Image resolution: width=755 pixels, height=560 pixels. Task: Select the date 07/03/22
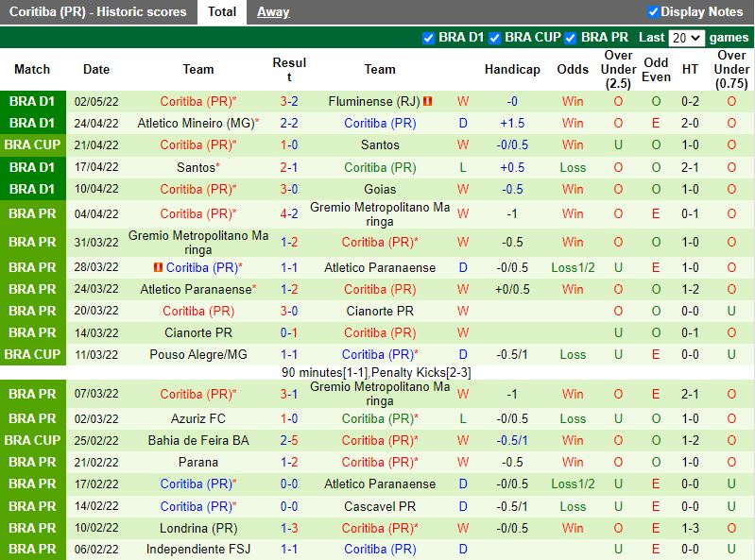pos(96,394)
